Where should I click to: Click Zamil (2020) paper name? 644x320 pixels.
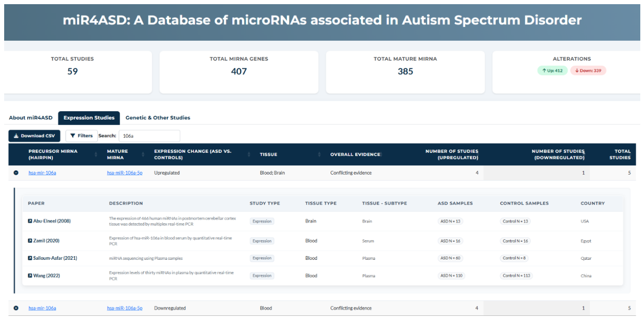[46, 241]
